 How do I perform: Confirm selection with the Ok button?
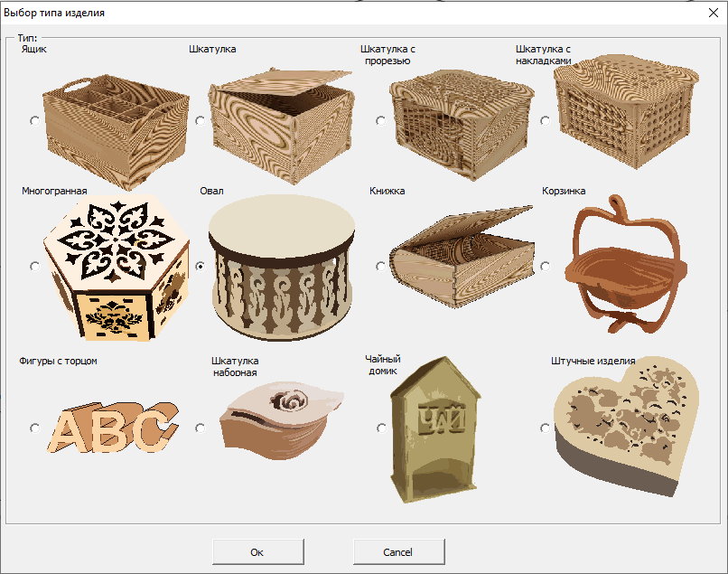pos(257,552)
